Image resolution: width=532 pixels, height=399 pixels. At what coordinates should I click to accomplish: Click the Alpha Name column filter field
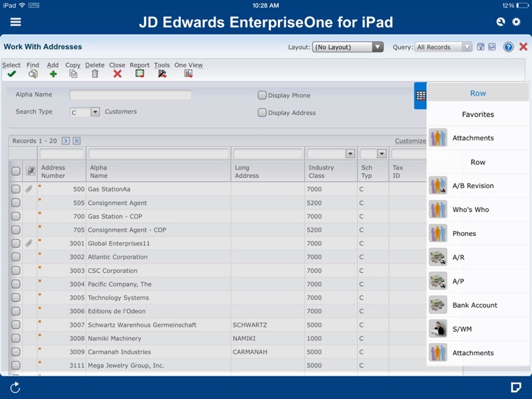158,154
